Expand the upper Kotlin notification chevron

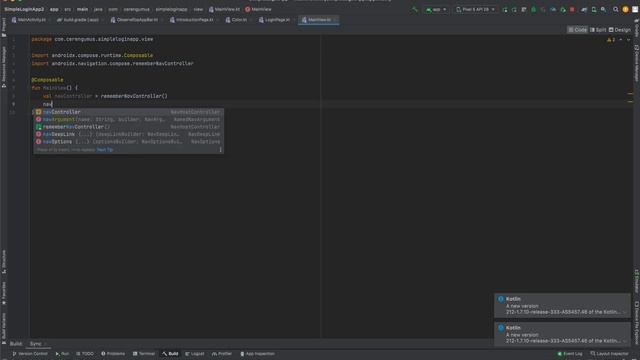pyautogui.click(x=625, y=312)
